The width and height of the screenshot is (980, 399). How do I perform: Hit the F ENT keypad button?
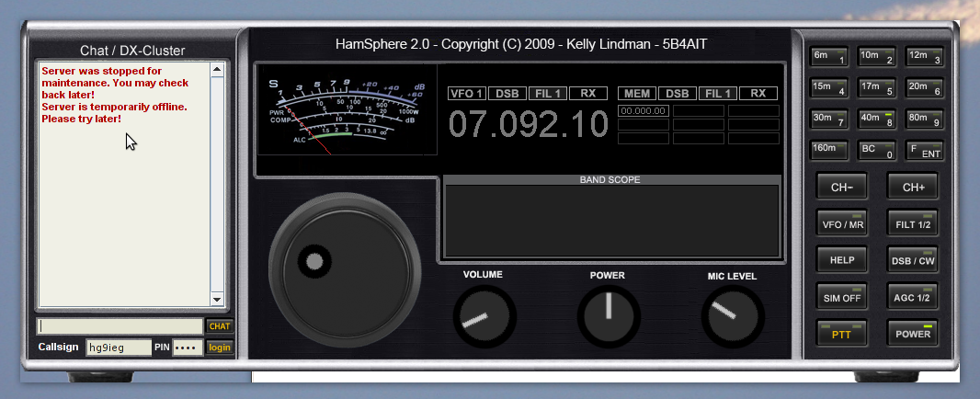[924, 150]
